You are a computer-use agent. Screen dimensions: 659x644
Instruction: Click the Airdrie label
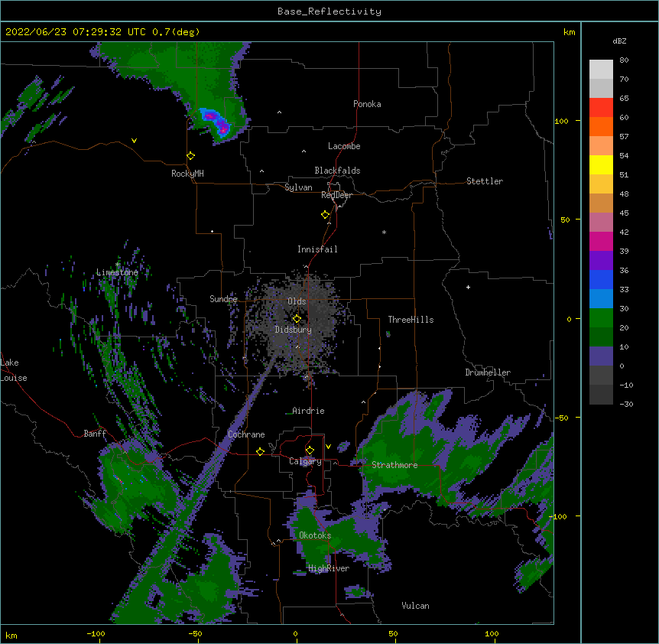308,411
